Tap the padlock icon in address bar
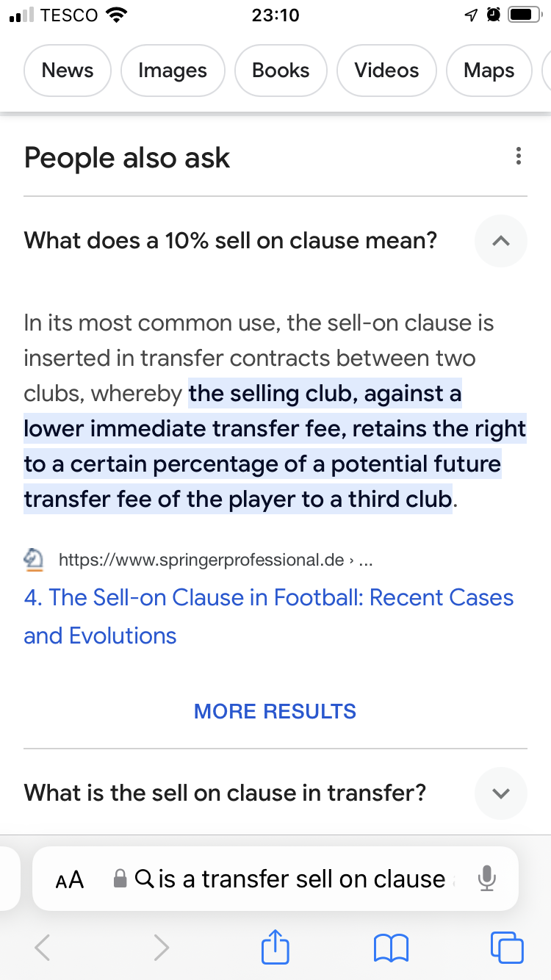 click(x=120, y=879)
